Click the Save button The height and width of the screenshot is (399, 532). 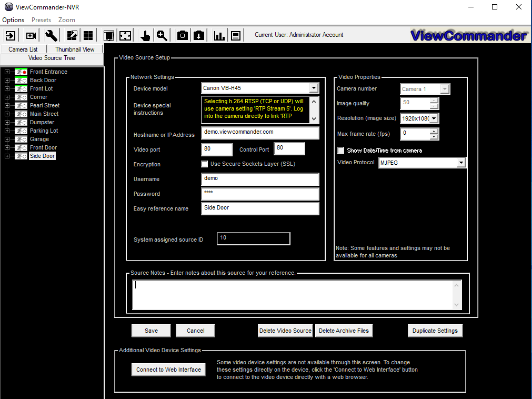(x=151, y=331)
